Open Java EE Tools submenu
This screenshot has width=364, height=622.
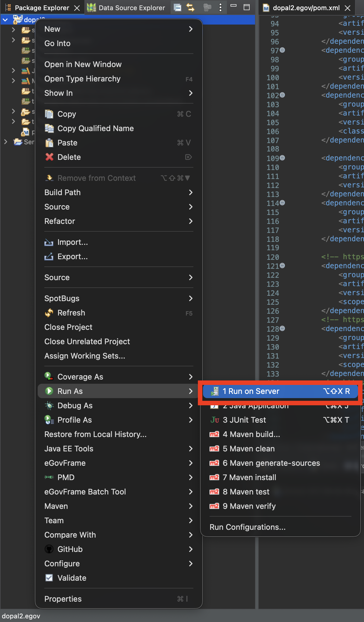119,449
